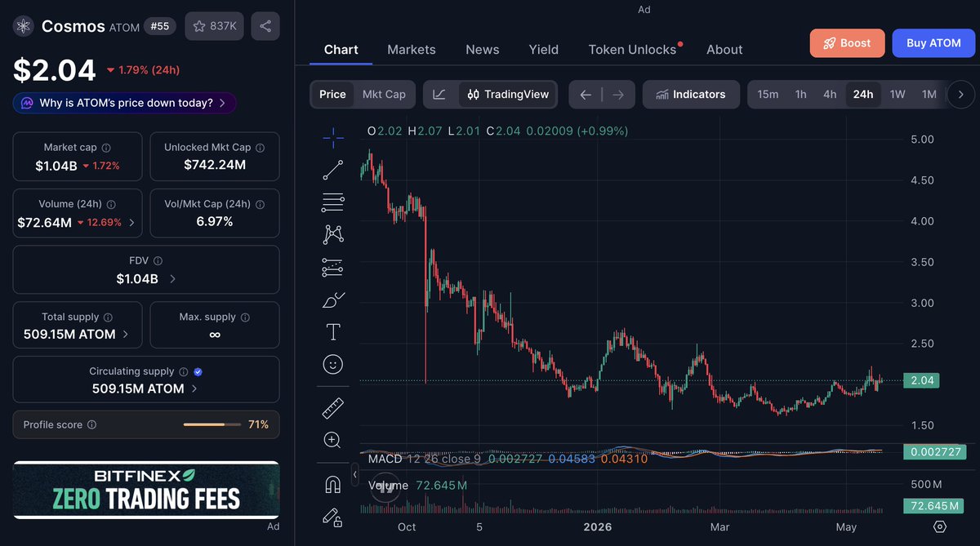This screenshot has height=546, width=980.
Task: Switch to the line chart view icon
Action: (439, 95)
